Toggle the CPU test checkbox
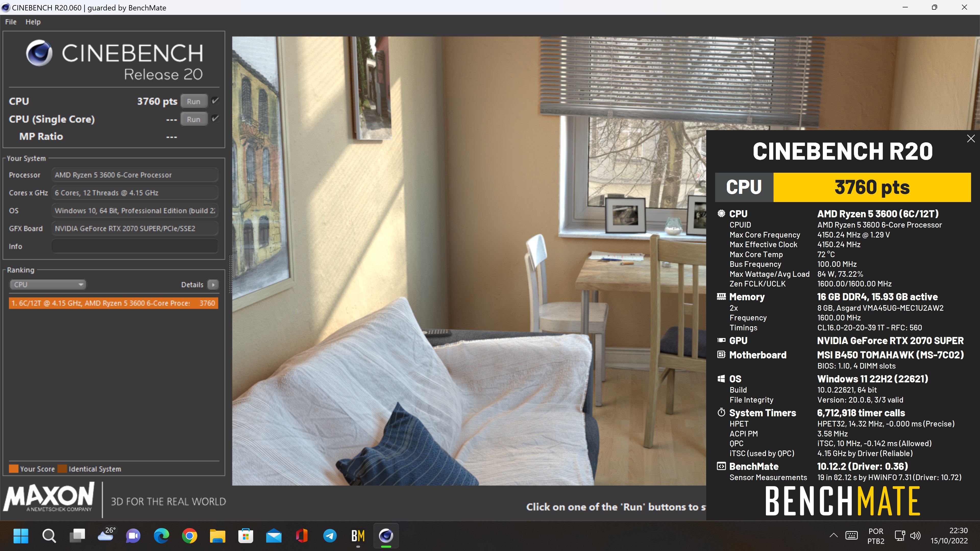 [x=215, y=101]
